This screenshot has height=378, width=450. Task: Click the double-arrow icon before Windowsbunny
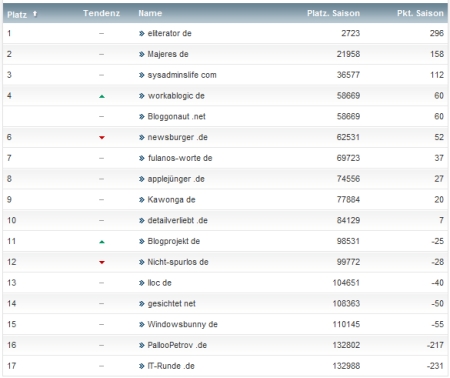point(142,324)
